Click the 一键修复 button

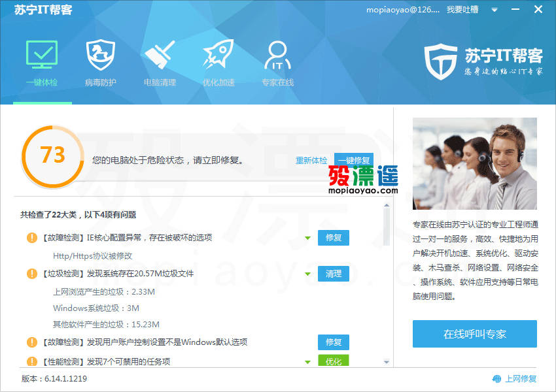click(x=353, y=159)
